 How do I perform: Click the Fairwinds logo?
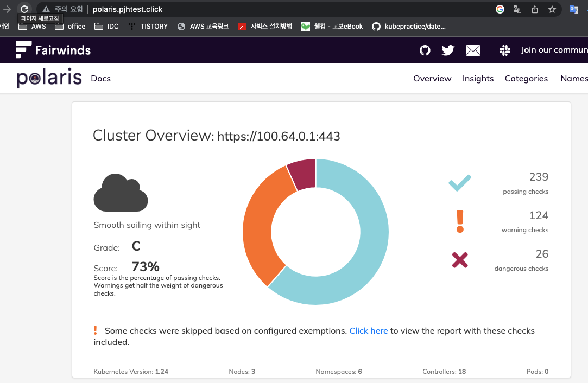pos(53,50)
